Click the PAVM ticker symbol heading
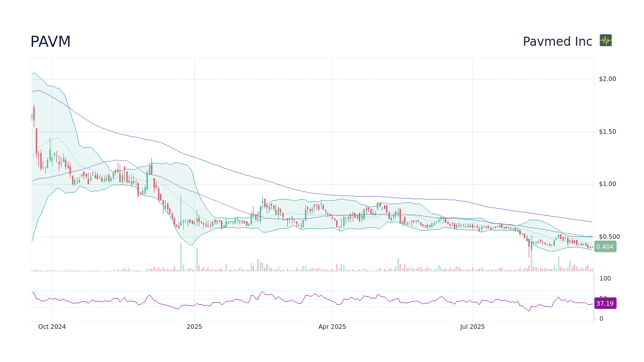The height and width of the screenshot is (362, 644). 50,42
